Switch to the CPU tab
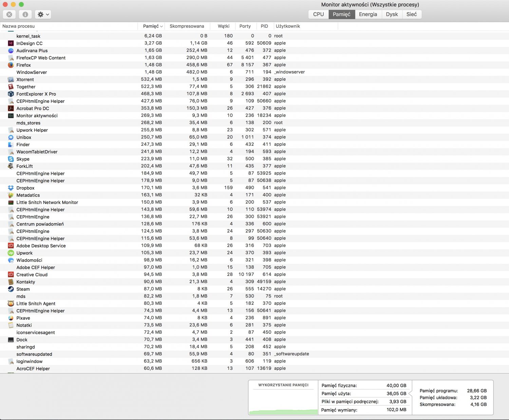Image resolution: width=509 pixels, height=420 pixels. (x=318, y=14)
